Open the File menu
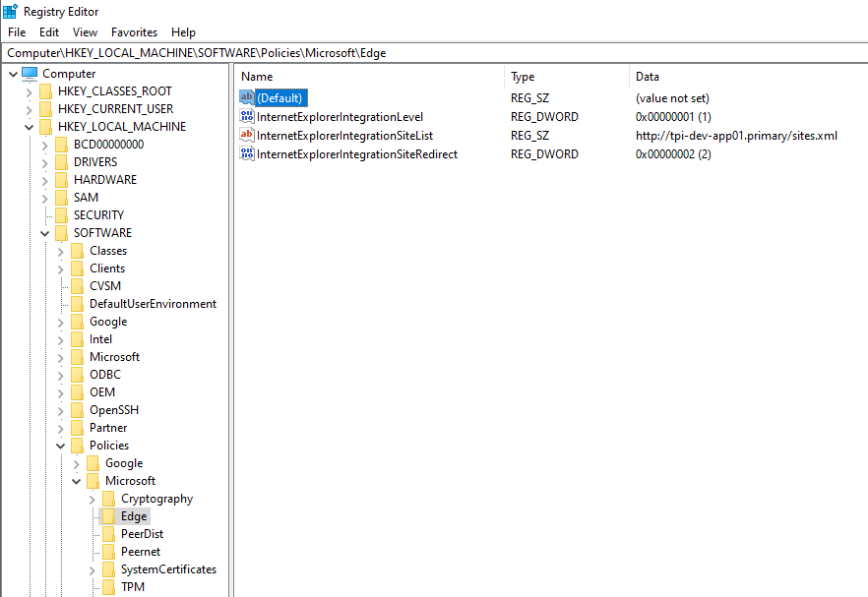The height and width of the screenshot is (597, 868). point(17,32)
